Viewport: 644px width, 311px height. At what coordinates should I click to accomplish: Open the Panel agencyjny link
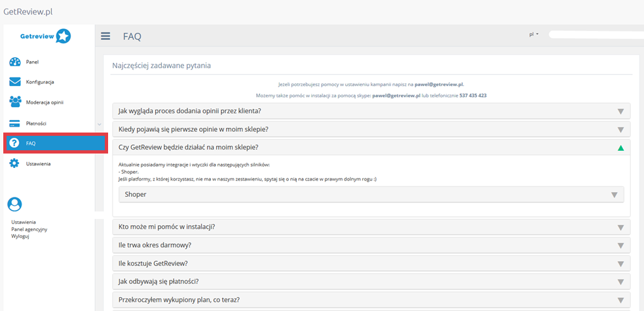pyautogui.click(x=29, y=229)
